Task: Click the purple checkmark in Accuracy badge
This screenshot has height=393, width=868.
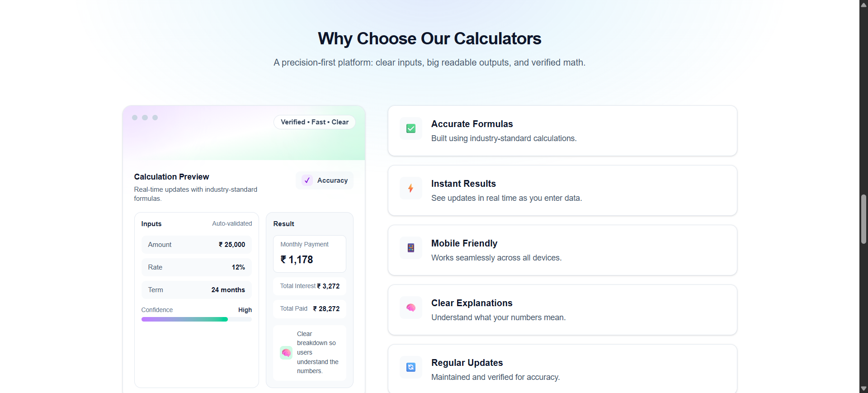Action: (307, 180)
